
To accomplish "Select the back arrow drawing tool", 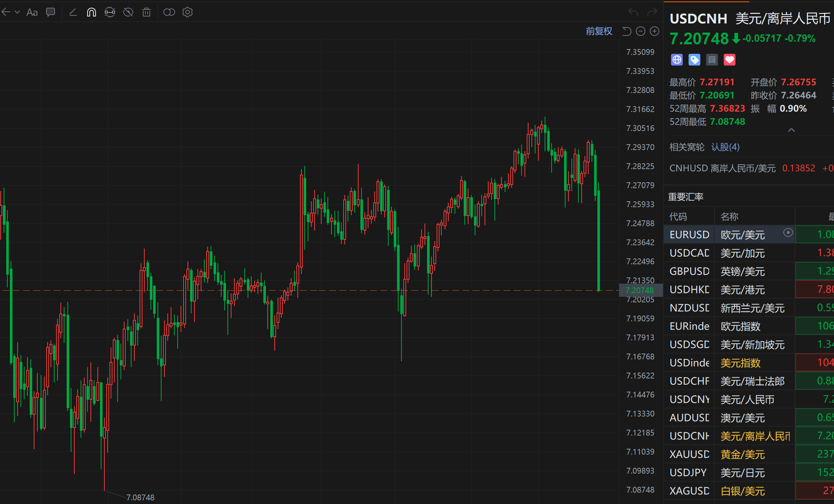I will pos(5,12).
